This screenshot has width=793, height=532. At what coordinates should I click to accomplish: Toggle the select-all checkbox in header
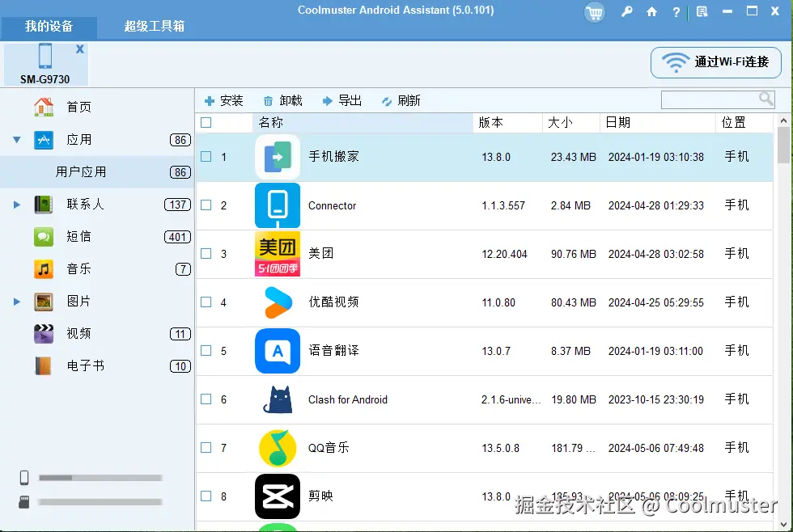pos(206,122)
